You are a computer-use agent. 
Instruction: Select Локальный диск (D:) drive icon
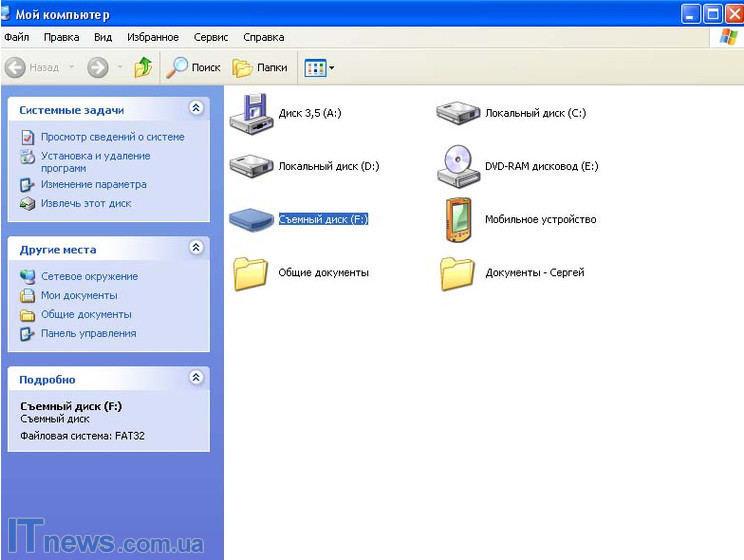point(250,166)
